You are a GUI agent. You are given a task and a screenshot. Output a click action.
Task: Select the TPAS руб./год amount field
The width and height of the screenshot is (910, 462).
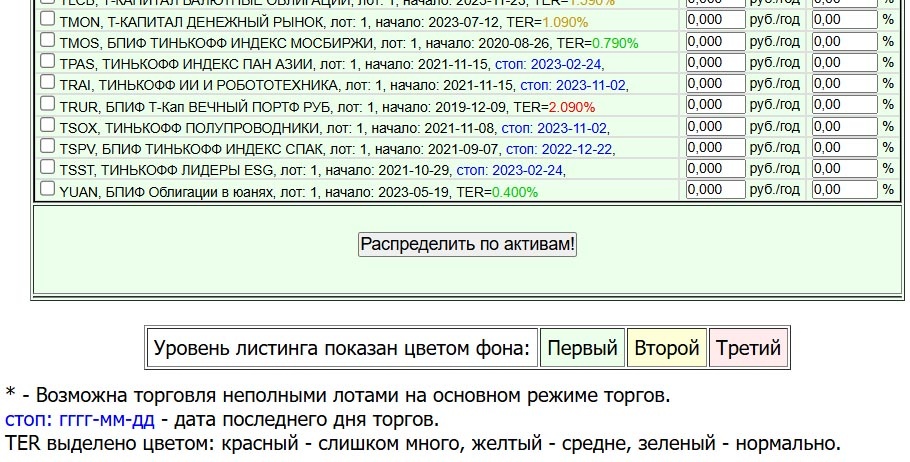[715, 62]
